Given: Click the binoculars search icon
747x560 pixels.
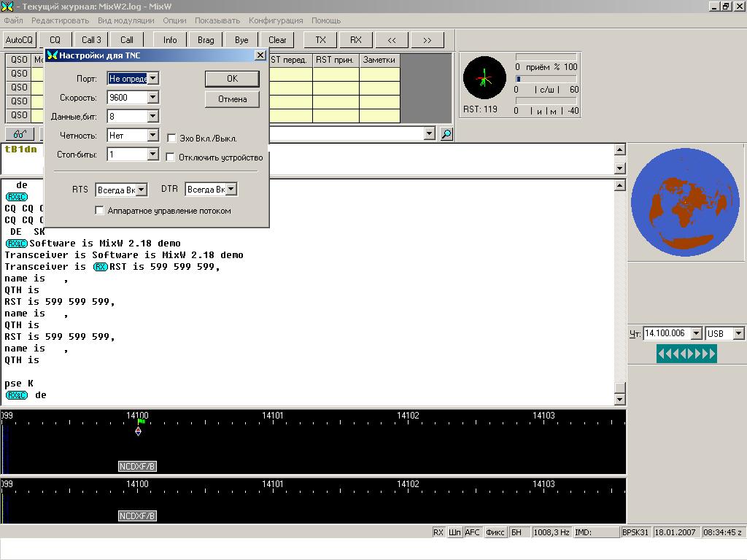Looking at the screenshot, I should (x=20, y=133).
